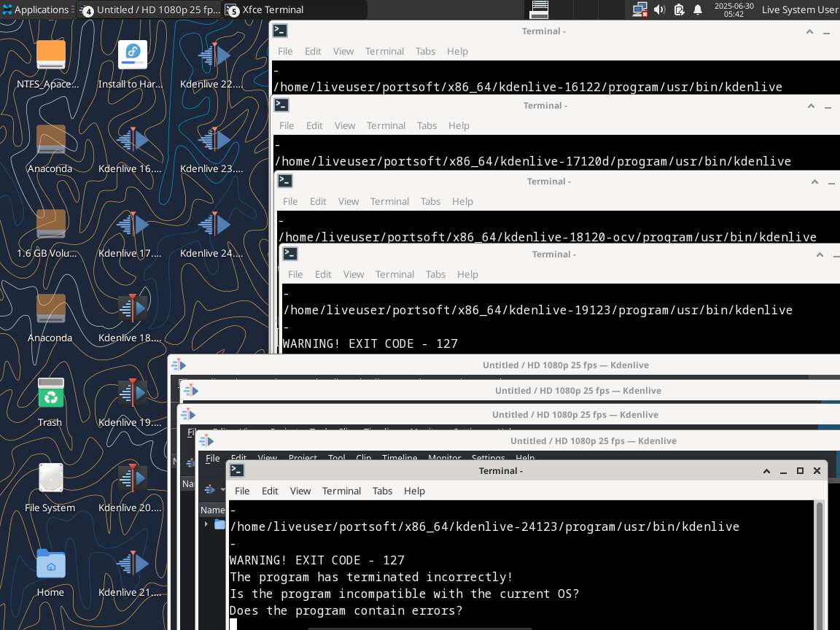
Task: Open the Kdenlive bin toolbar dropdown arrow
Action: pyautogui.click(x=222, y=489)
